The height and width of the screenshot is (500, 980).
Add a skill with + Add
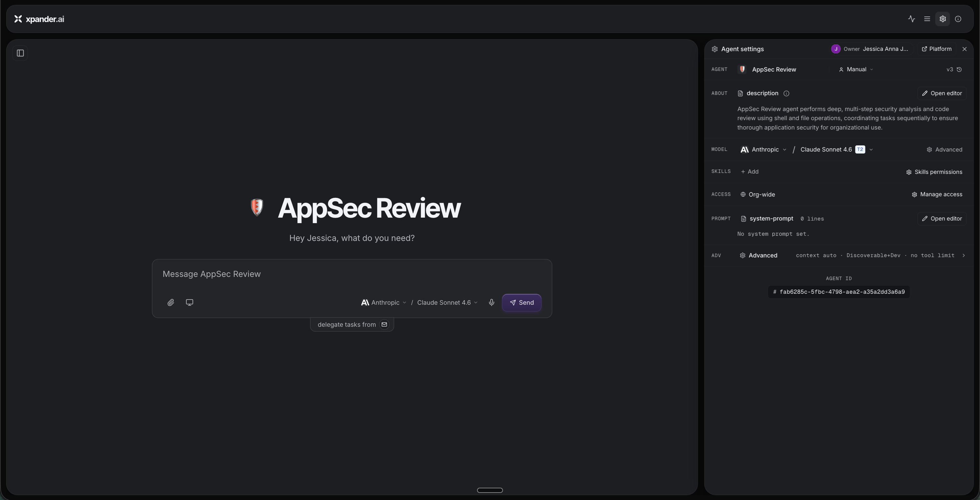tap(750, 172)
